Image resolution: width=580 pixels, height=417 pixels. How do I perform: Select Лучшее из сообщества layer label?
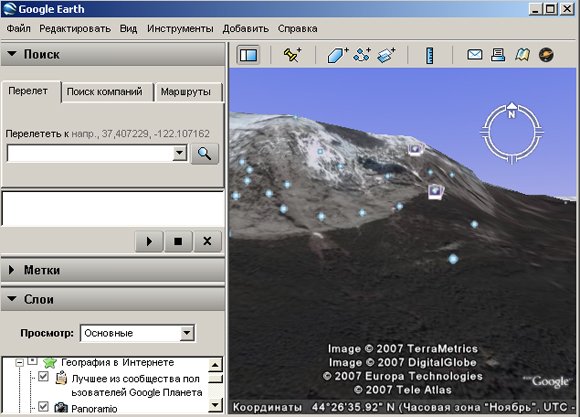(x=137, y=386)
